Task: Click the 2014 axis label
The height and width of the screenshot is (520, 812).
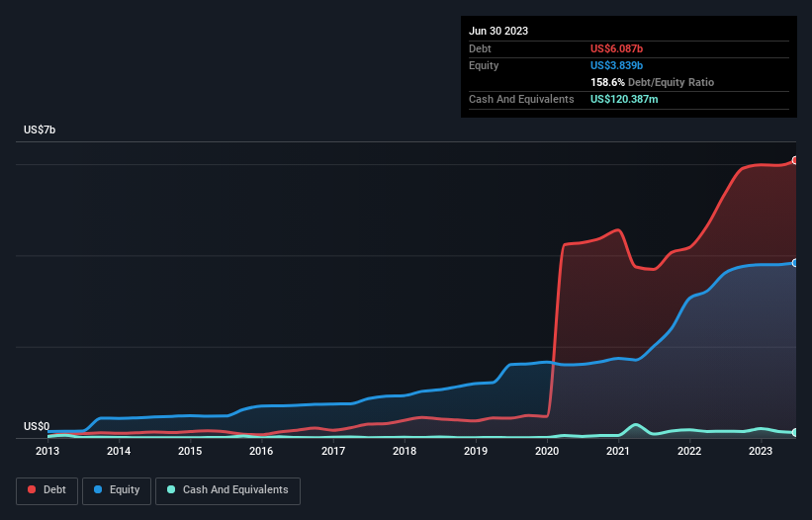Action: (119, 451)
